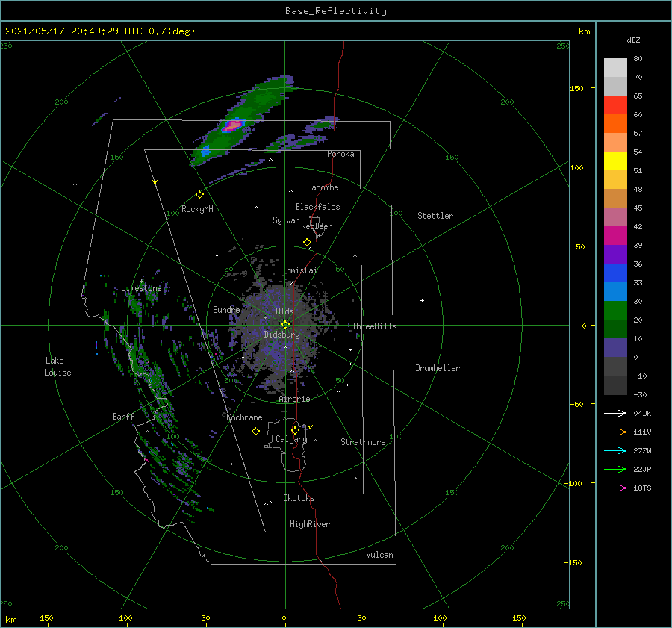
Task: Click the Innisfail city label
Action: 302,270
